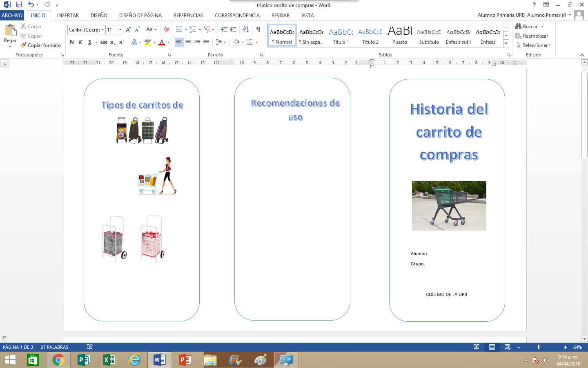Switch to web layout view in status bar
This screenshot has width=588, height=368.
pyautogui.click(x=507, y=347)
